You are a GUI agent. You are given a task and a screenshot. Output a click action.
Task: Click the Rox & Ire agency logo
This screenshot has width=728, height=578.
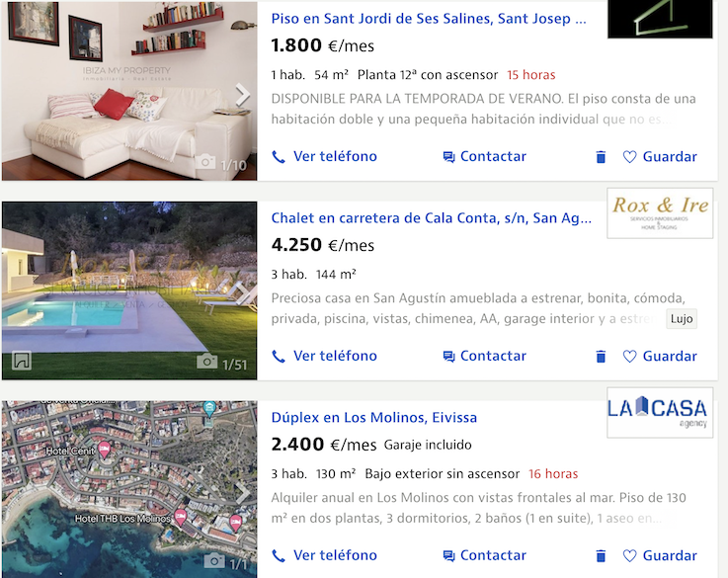tap(660, 213)
